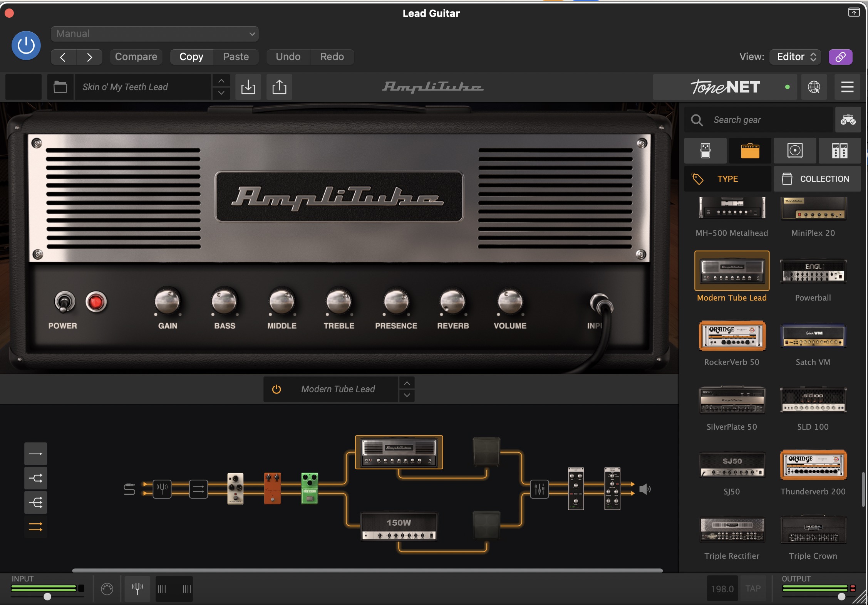
Task: Select the cabinets category tab
Action: tap(795, 151)
